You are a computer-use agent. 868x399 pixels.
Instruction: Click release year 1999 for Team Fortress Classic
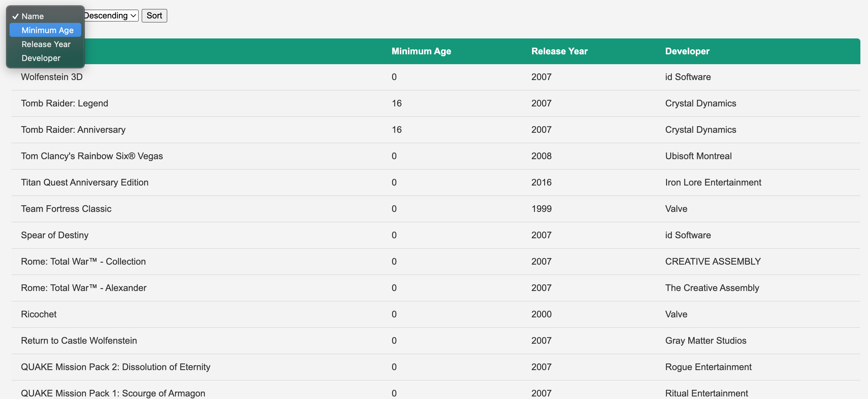pos(541,209)
